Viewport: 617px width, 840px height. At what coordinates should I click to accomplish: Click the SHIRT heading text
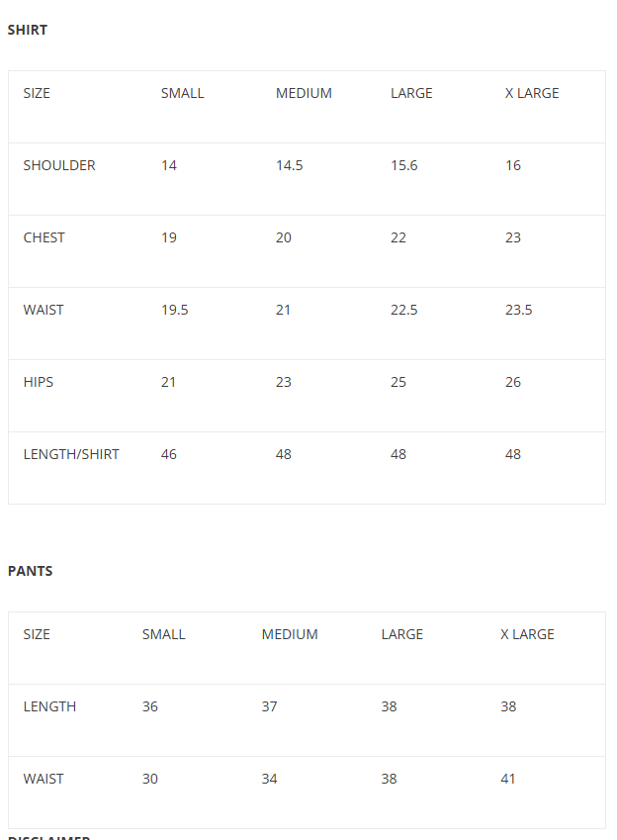tap(28, 30)
